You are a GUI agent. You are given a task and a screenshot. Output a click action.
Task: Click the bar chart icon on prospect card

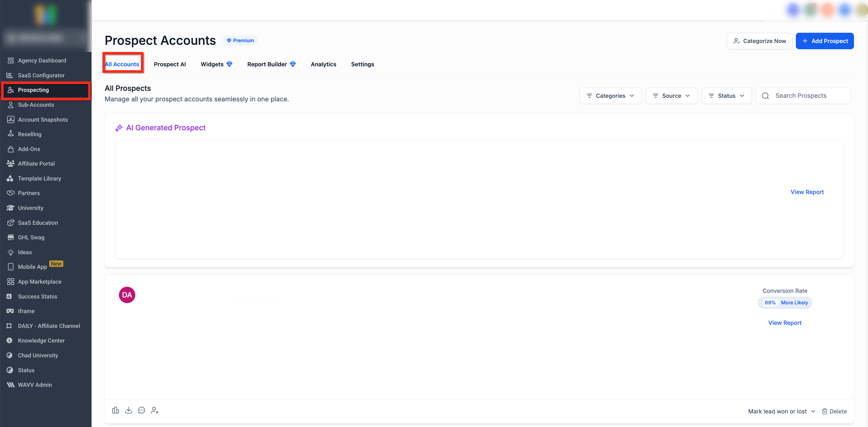(115, 410)
